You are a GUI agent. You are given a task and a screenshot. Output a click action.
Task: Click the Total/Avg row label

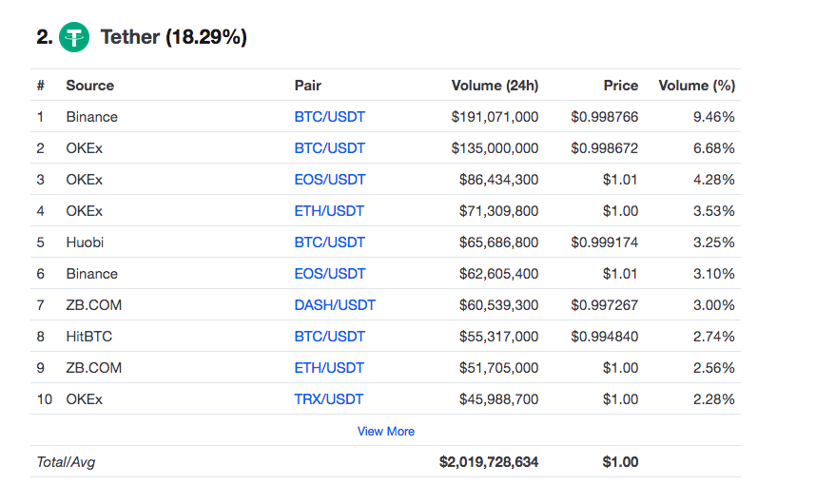[x=66, y=462]
